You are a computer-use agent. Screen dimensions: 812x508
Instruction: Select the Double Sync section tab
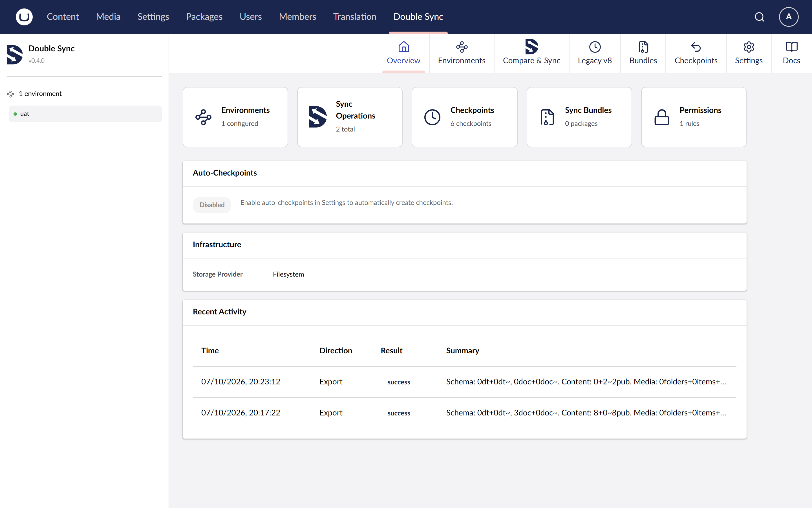point(418,17)
